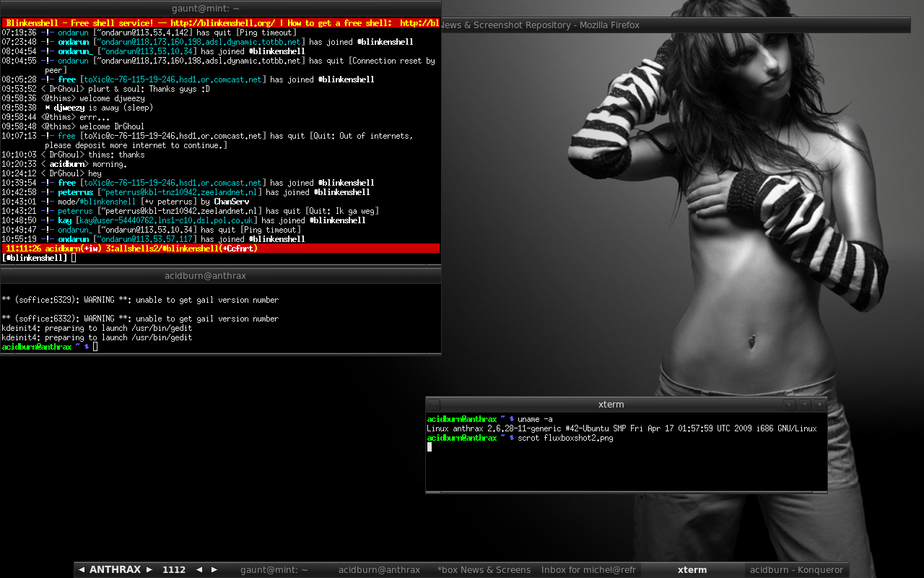
Task: Select the xterm taskbar entry
Action: (692, 570)
